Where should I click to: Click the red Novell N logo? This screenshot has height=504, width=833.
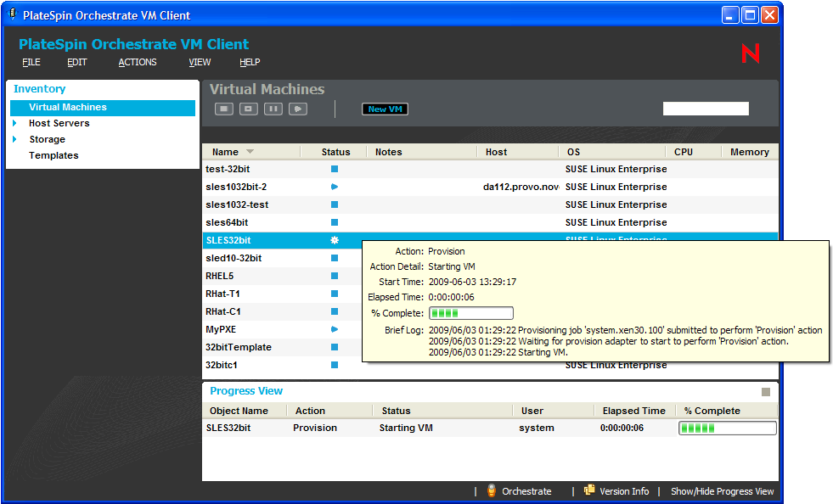750,53
